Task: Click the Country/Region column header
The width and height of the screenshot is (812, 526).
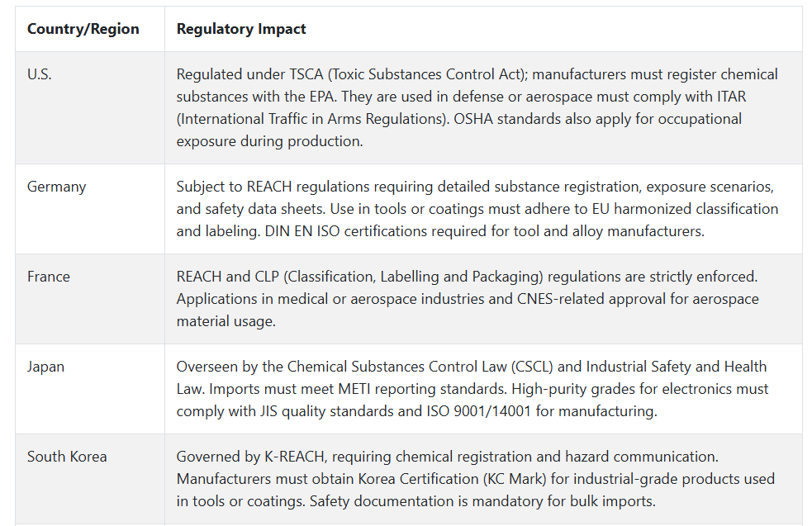Action: click(x=83, y=29)
